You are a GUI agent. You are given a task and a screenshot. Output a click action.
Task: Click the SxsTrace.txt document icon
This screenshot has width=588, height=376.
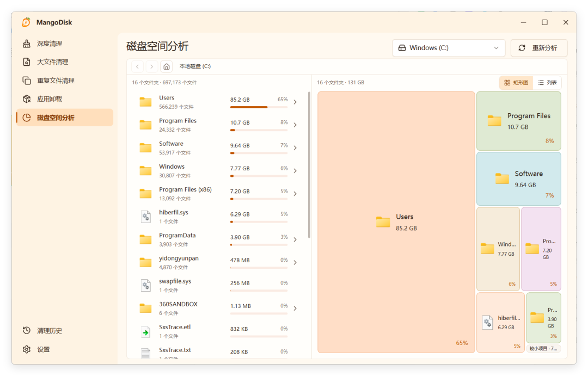(x=145, y=353)
